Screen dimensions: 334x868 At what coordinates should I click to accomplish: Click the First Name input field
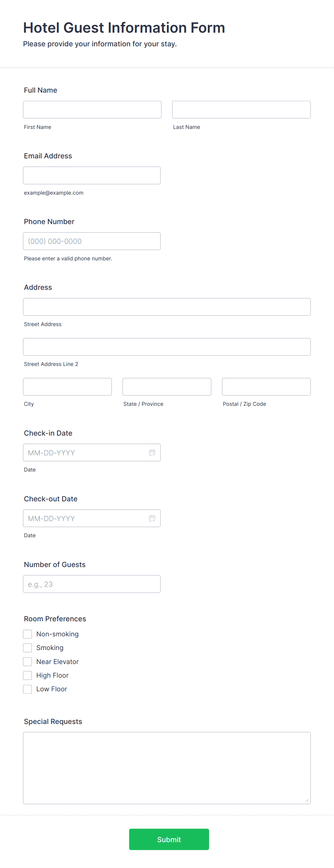click(x=92, y=109)
